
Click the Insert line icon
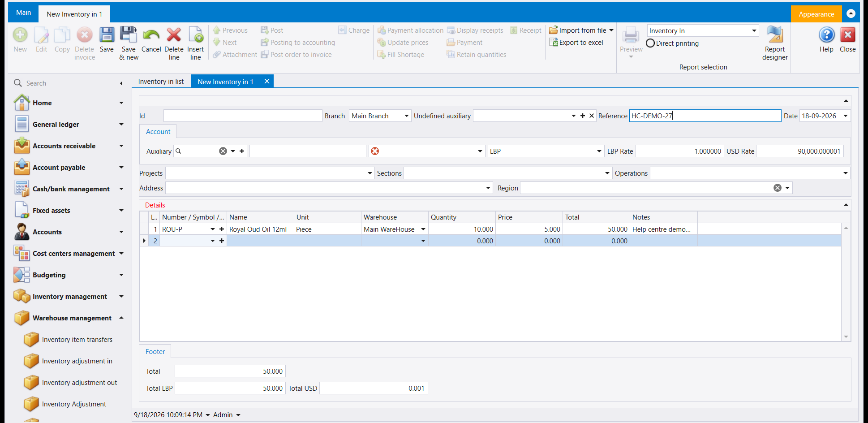[x=196, y=35]
